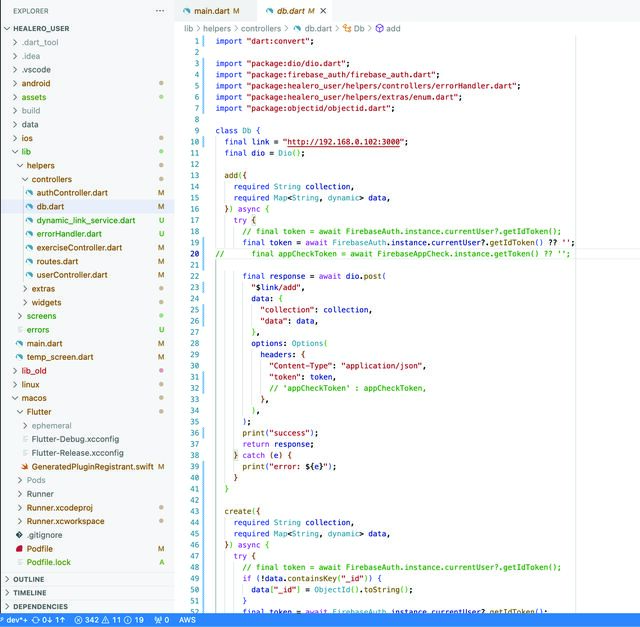This screenshot has height=627, width=640.
Task: Collapse the macos folder
Action: click(15, 398)
